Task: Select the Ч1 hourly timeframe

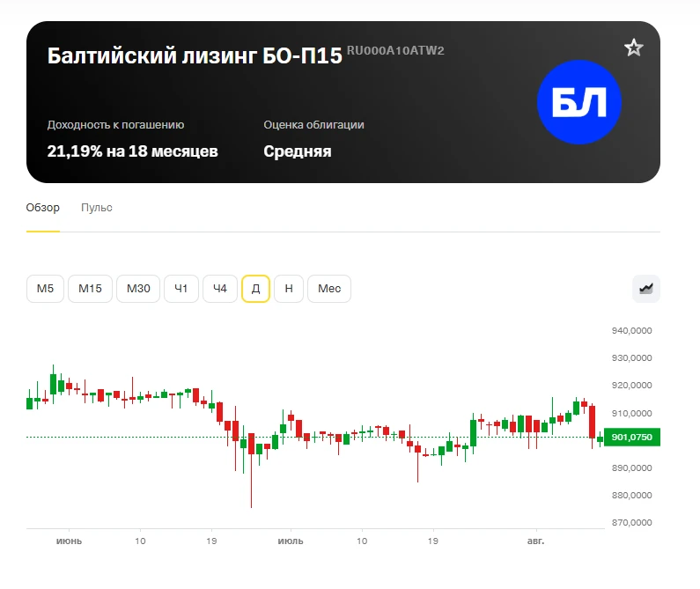Action: point(181,289)
